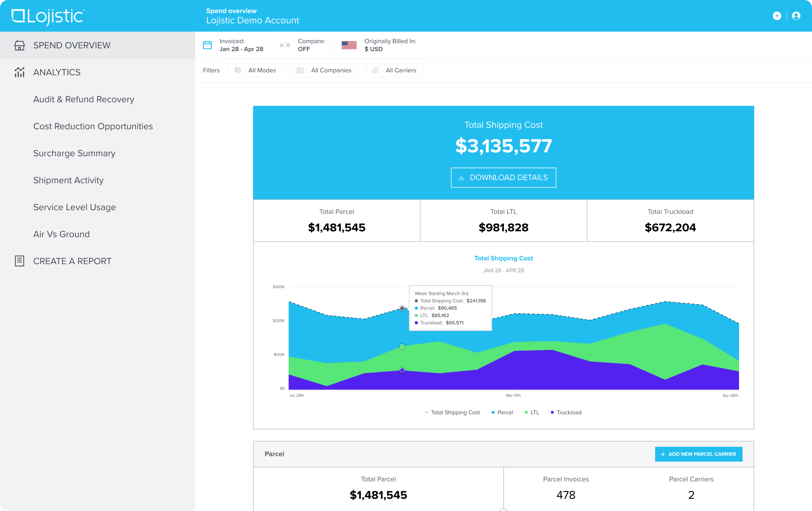Click Download Details button
The width and height of the screenshot is (812, 511).
(504, 178)
